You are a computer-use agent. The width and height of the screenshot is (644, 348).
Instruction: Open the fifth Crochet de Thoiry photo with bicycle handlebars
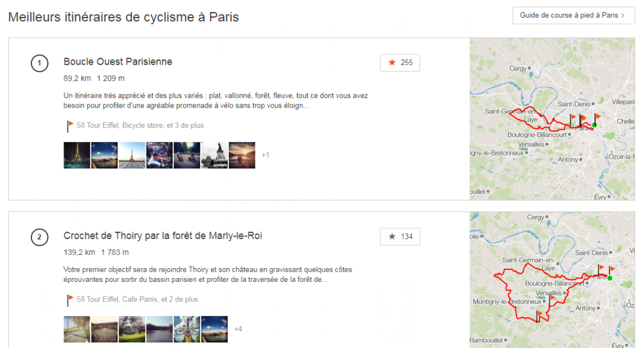187,329
